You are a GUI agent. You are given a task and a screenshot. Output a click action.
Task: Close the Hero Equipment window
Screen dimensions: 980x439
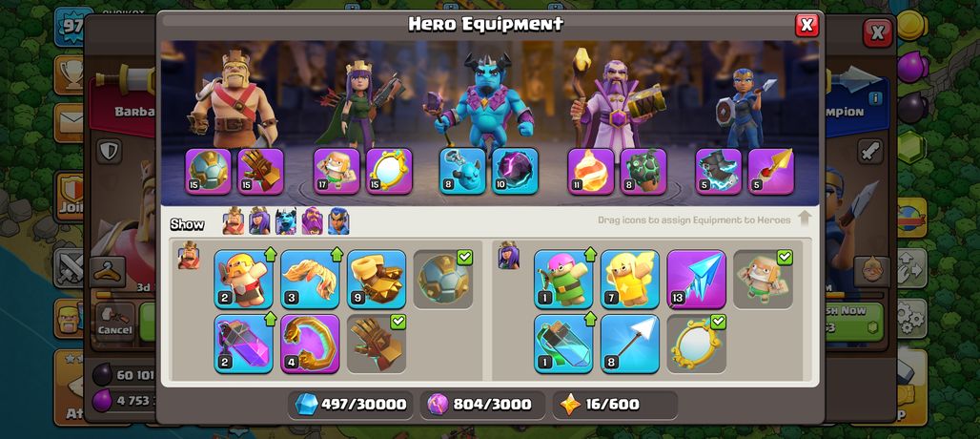coord(806,25)
